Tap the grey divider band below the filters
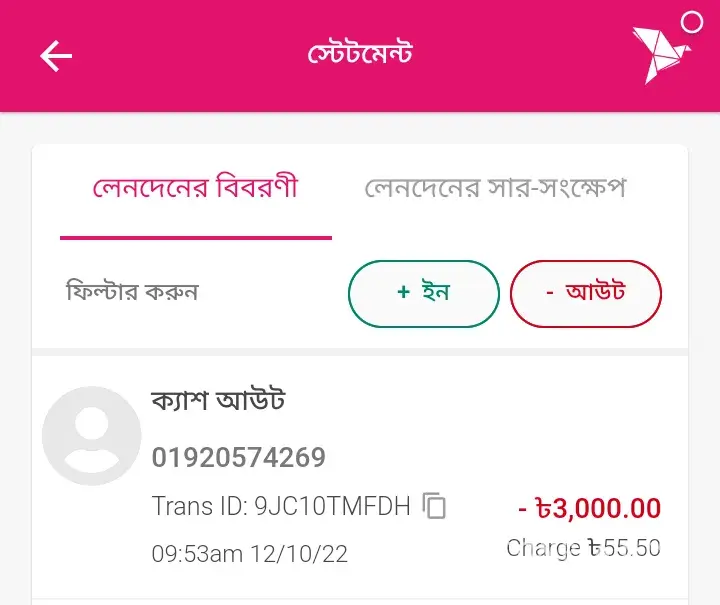720x605 pixels. tap(360, 352)
